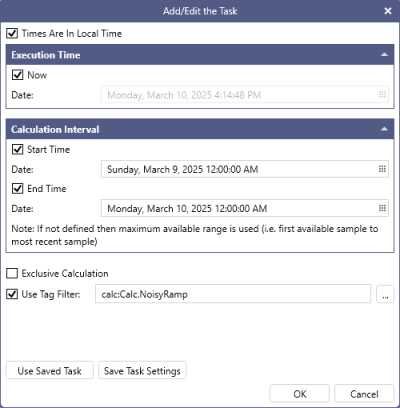The height and width of the screenshot is (408, 400).
Task: Collapse the Execution Time section
Action: (384, 55)
